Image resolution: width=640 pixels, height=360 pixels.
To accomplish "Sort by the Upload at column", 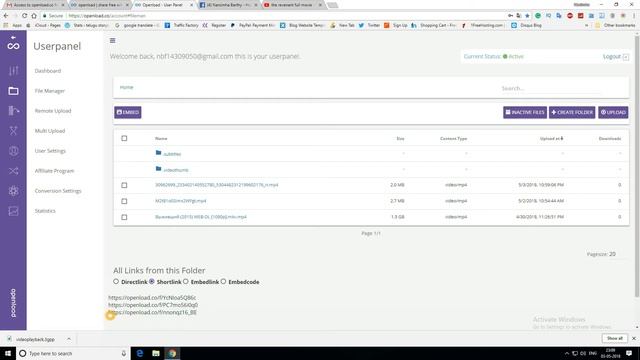I will pyautogui.click(x=551, y=138).
